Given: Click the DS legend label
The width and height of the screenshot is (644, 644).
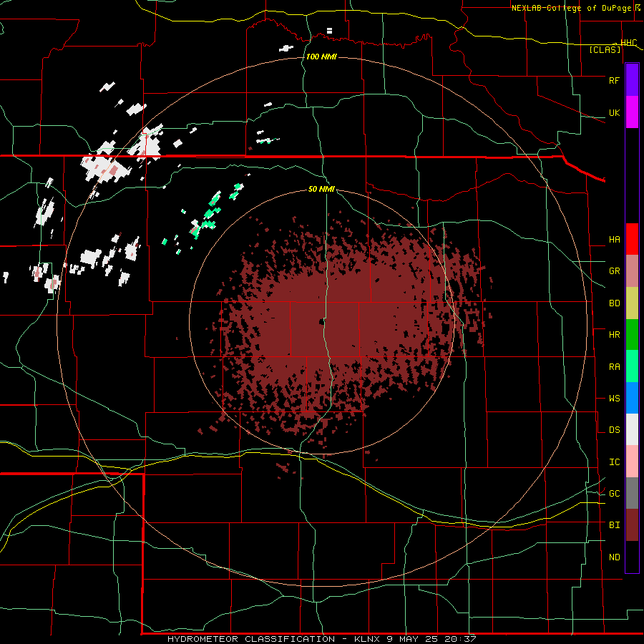Looking at the screenshot, I should coord(614,430).
